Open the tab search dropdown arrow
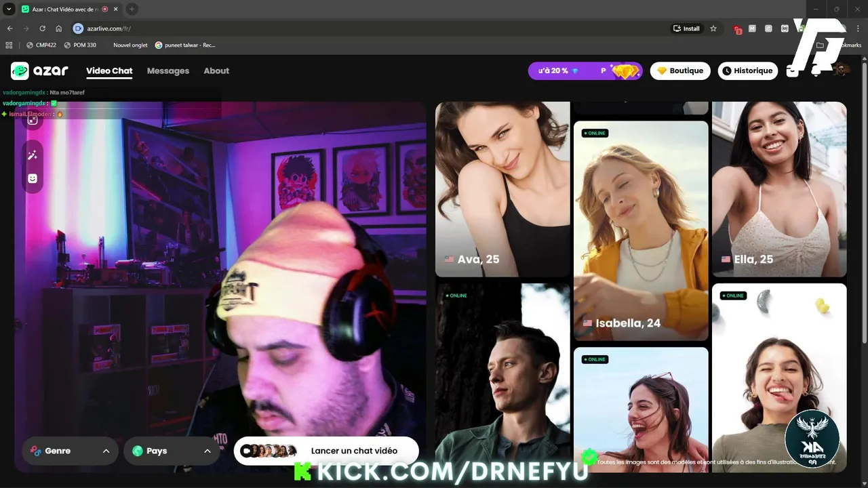The height and width of the screenshot is (488, 868). coord(9,9)
